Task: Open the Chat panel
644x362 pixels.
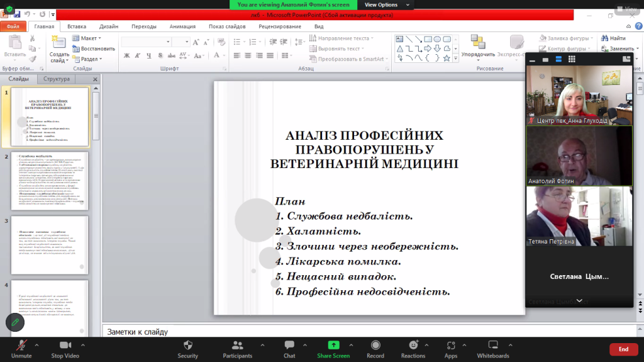Action: 289,346
